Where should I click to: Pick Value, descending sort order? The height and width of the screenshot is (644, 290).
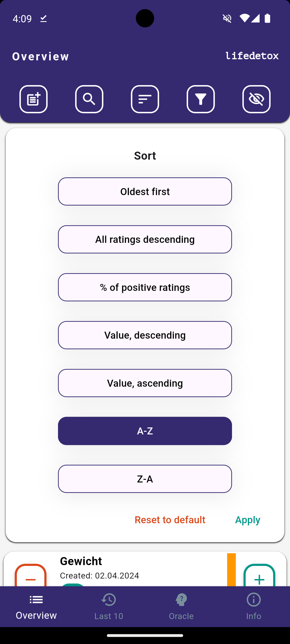(145, 335)
